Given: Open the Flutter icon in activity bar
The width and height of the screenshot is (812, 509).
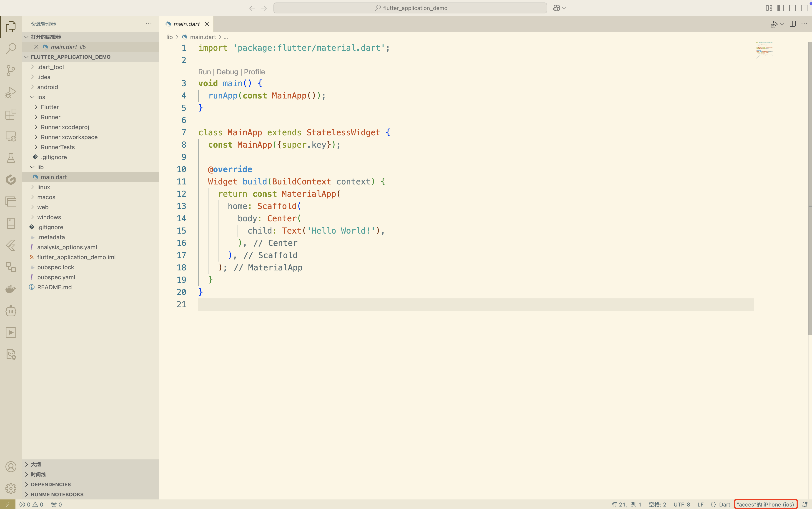Looking at the screenshot, I should point(11,245).
